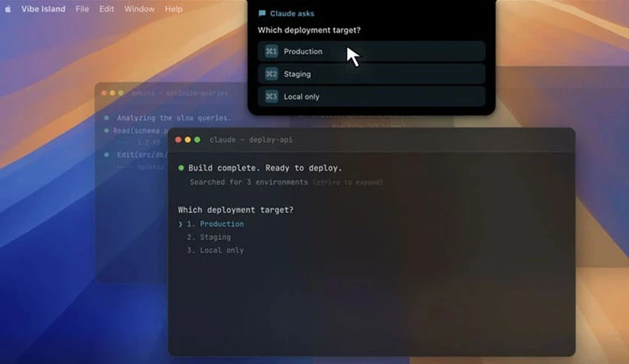Click the ⌘2 shortcut badge beside Staging
Image resolution: width=629 pixels, height=364 pixels.
tap(271, 74)
